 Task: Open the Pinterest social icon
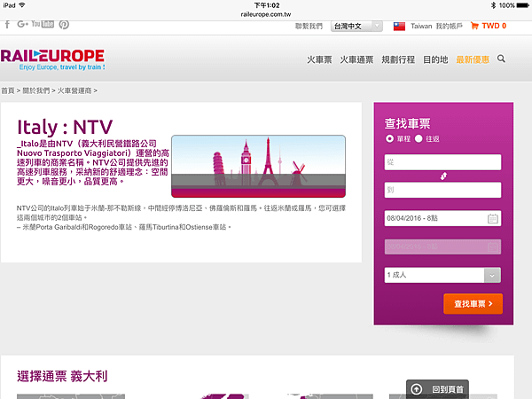click(x=64, y=25)
